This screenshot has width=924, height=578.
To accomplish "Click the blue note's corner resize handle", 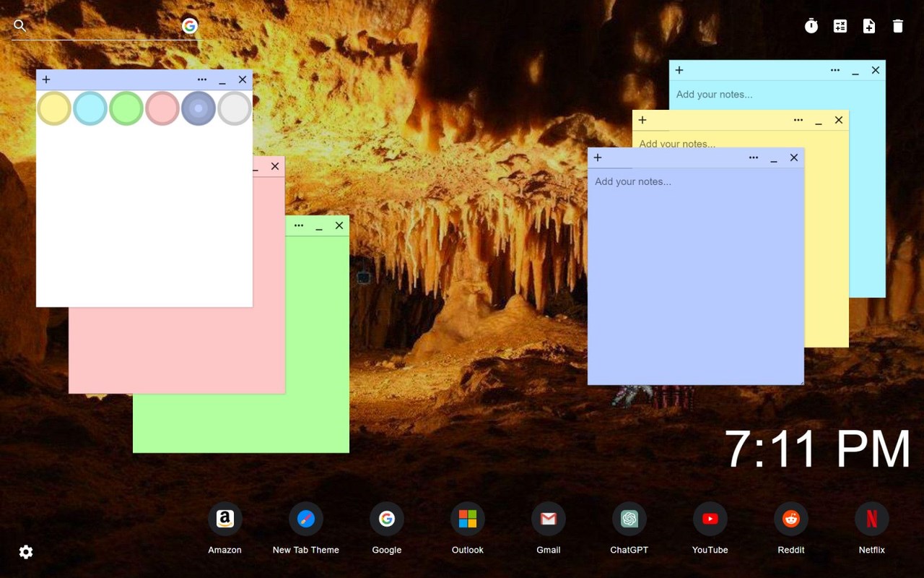I will (x=801, y=381).
